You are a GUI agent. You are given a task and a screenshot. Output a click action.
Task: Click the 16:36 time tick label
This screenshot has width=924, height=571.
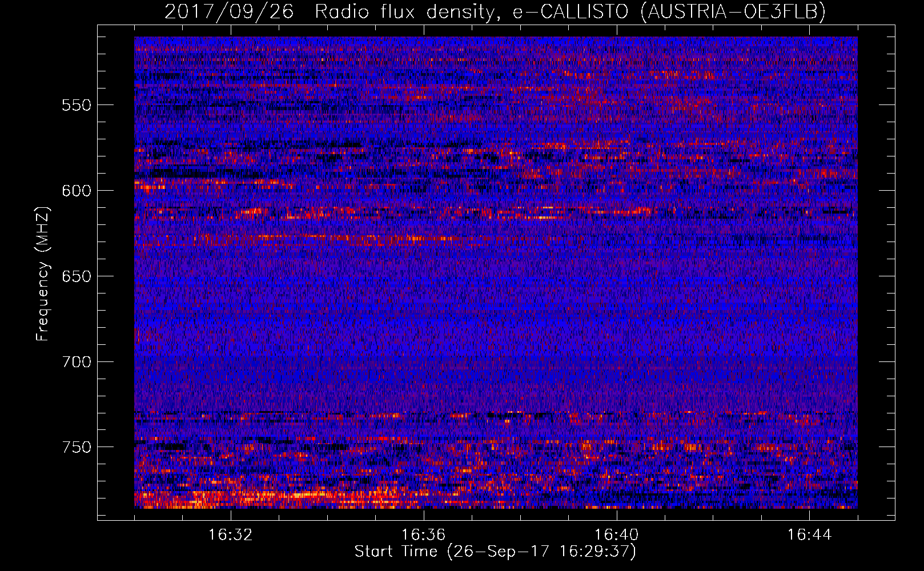coord(424,535)
